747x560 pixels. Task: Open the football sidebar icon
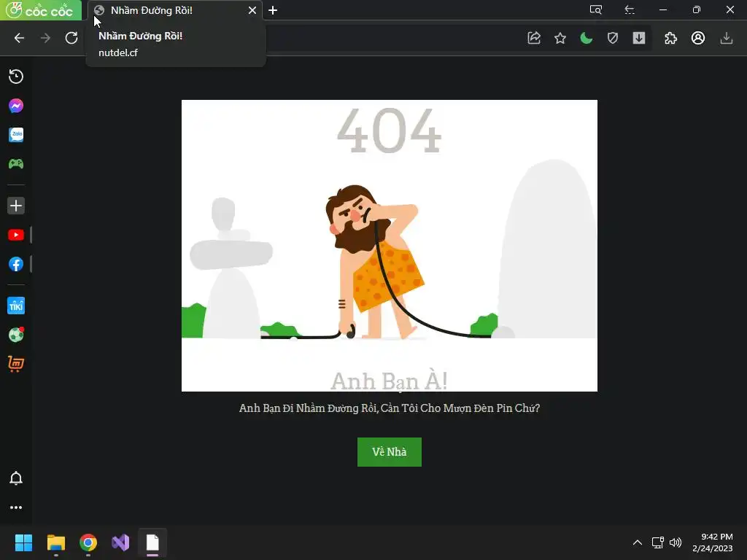click(16, 335)
